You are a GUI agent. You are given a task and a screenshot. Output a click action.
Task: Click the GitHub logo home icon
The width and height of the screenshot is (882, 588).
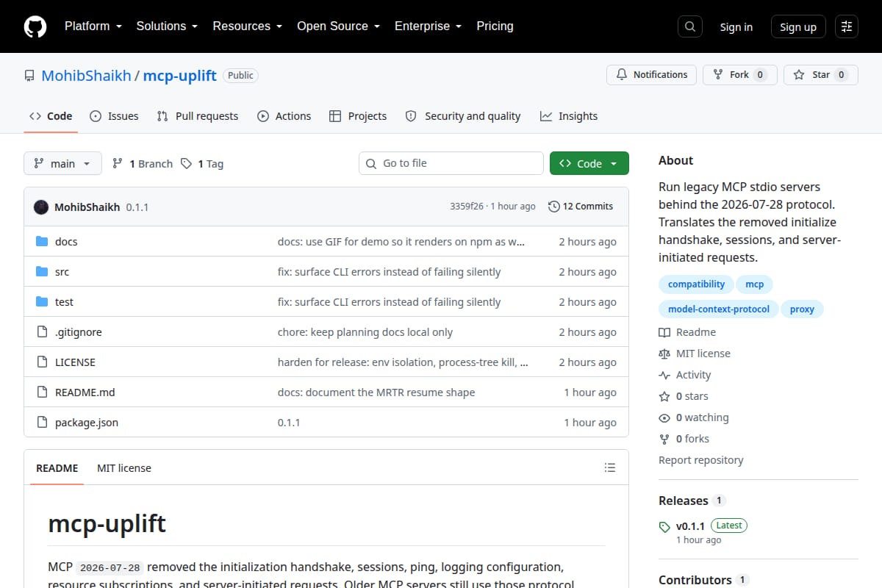[35, 26]
